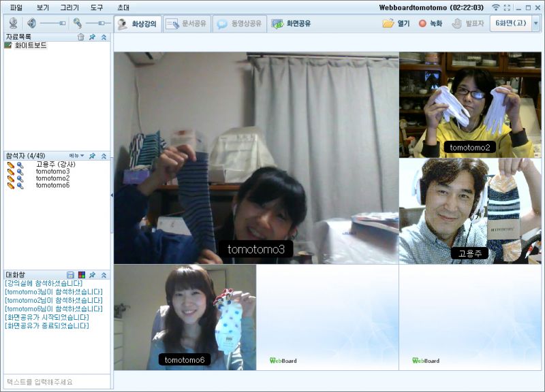Open the 그리기 menu

pos(69,7)
